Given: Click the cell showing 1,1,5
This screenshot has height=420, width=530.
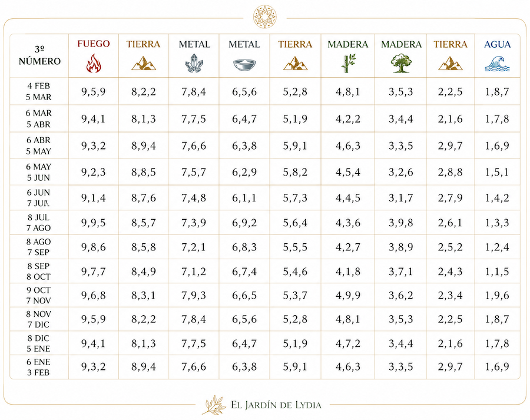Looking at the screenshot, I should [497, 271].
